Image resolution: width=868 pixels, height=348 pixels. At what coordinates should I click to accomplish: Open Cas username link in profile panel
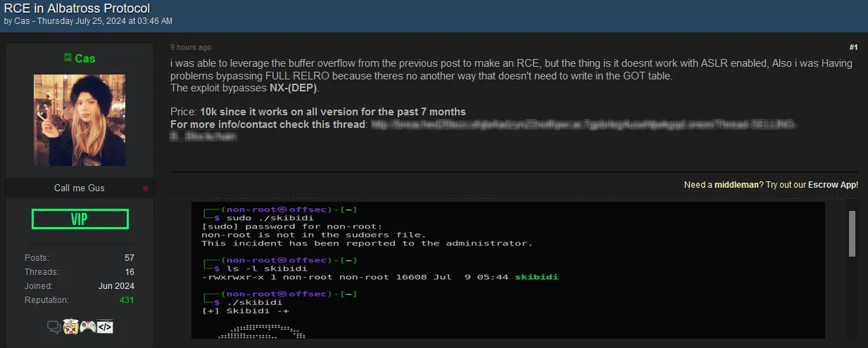click(85, 58)
